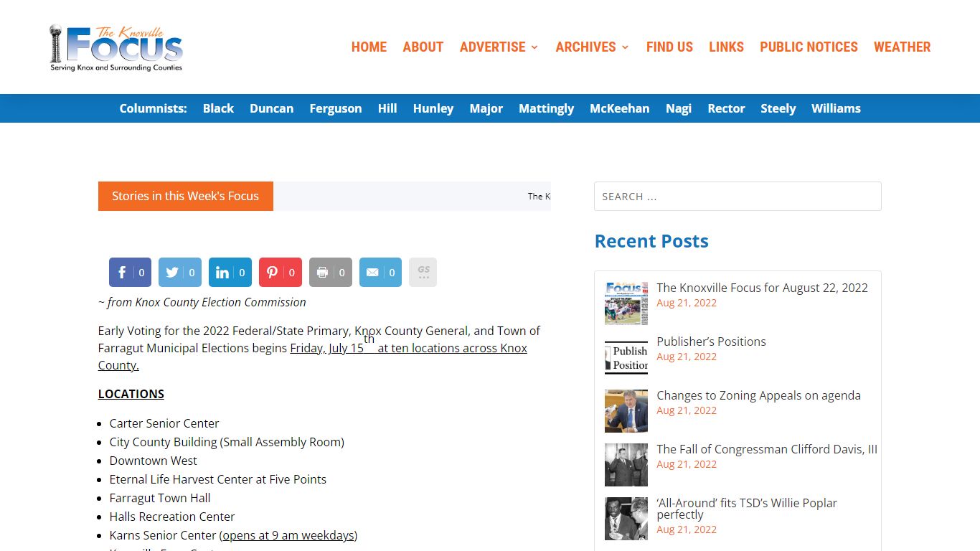Screen dimensions: 980x551
Task: Click The Knoxville Focus logo
Action: (x=116, y=47)
